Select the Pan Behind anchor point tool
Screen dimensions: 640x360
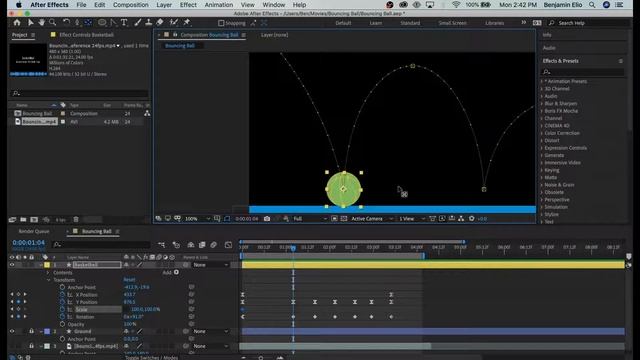pyautogui.click(x=88, y=23)
